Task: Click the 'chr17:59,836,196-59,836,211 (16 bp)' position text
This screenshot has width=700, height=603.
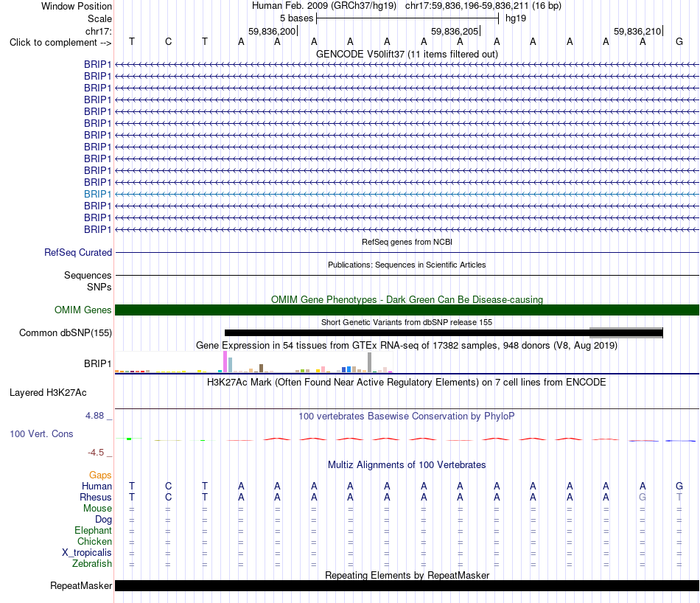Action: pyautogui.click(x=483, y=6)
